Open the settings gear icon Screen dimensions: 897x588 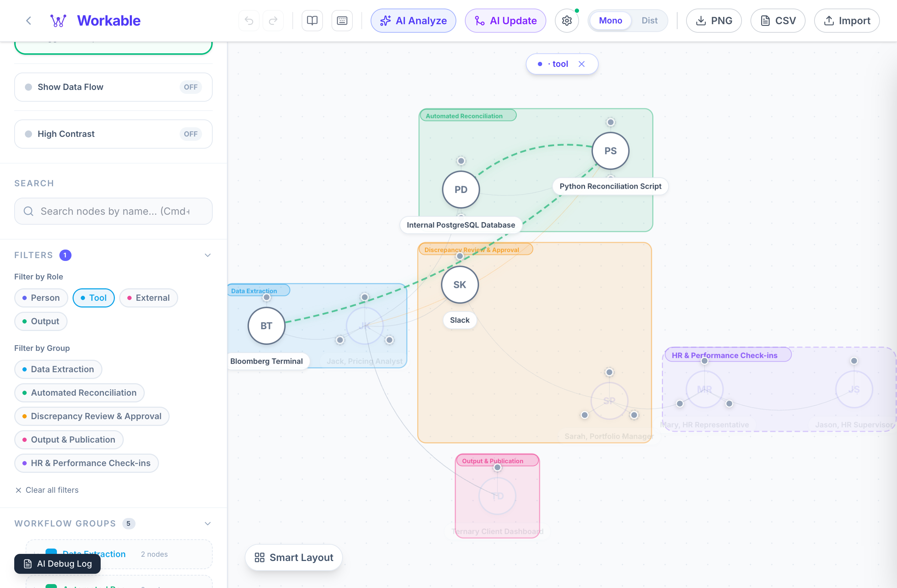[567, 21]
